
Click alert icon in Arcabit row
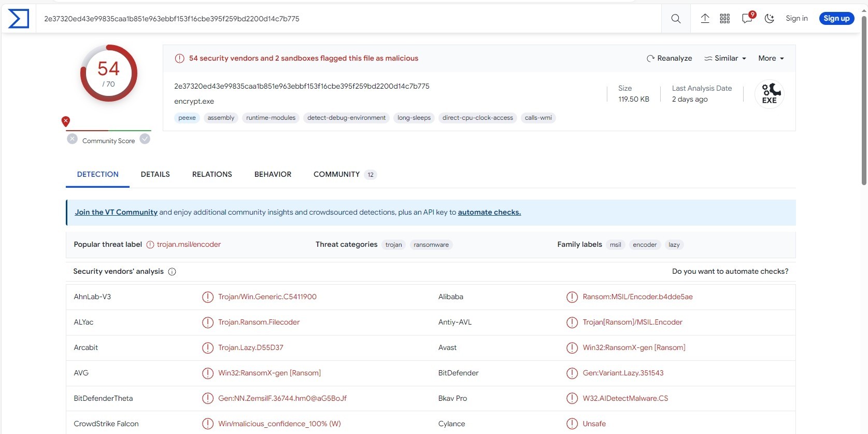click(208, 348)
